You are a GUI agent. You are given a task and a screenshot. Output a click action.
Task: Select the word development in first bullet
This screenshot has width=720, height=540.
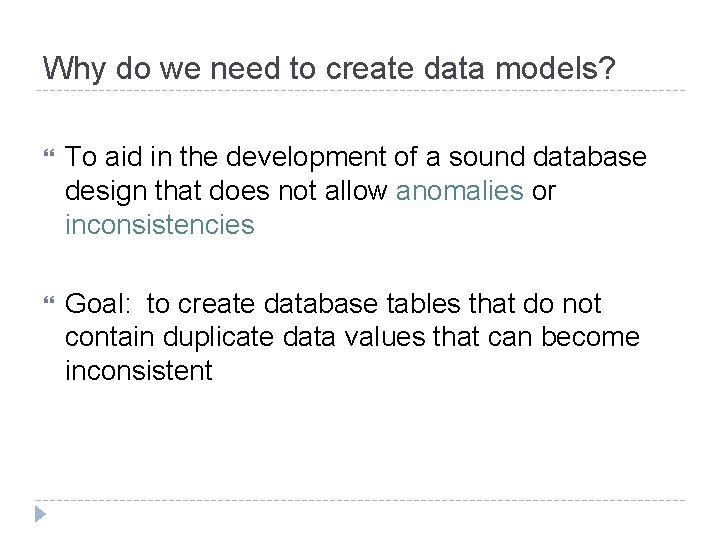(x=307, y=158)
